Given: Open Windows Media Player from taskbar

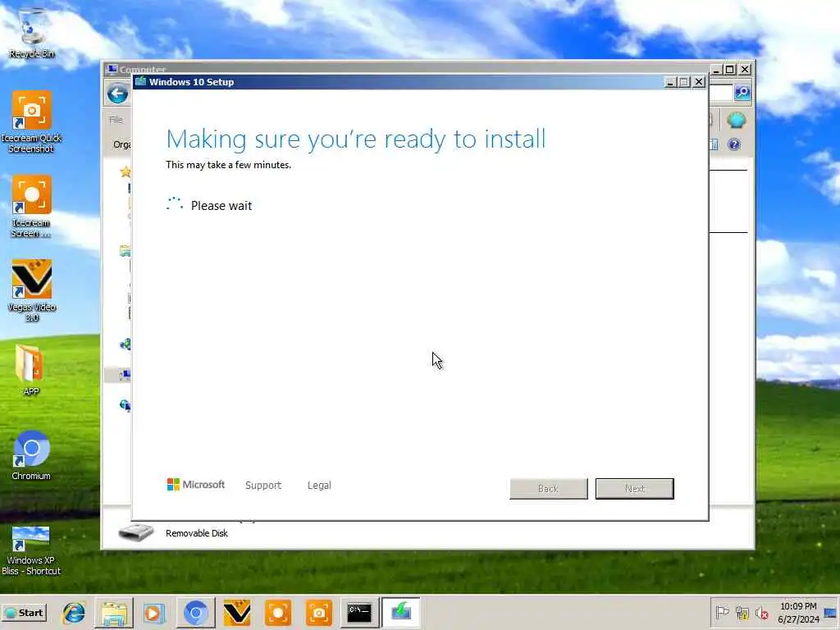Looking at the screenshot, I should (154, 612).
